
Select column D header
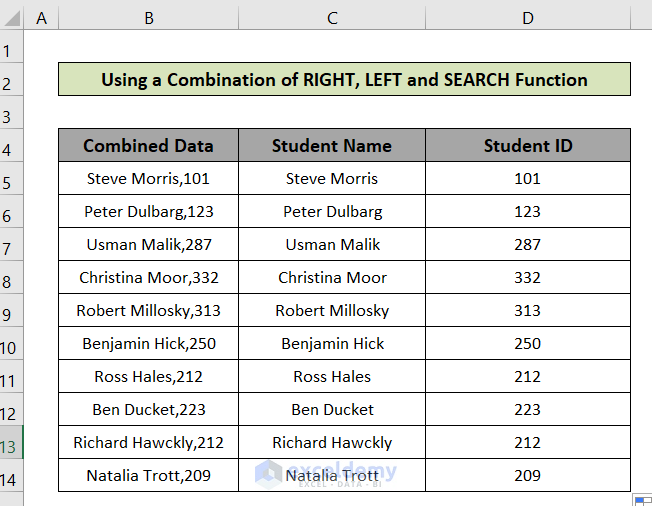[x=528, y=17]
